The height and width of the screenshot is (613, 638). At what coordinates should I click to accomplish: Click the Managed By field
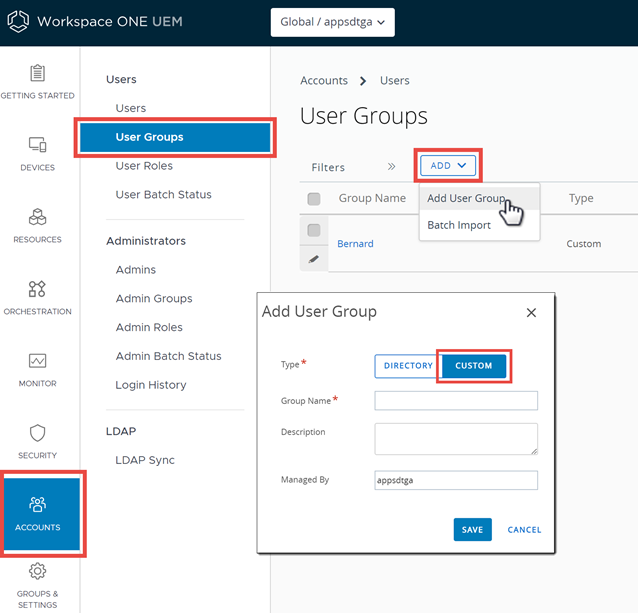456,480
